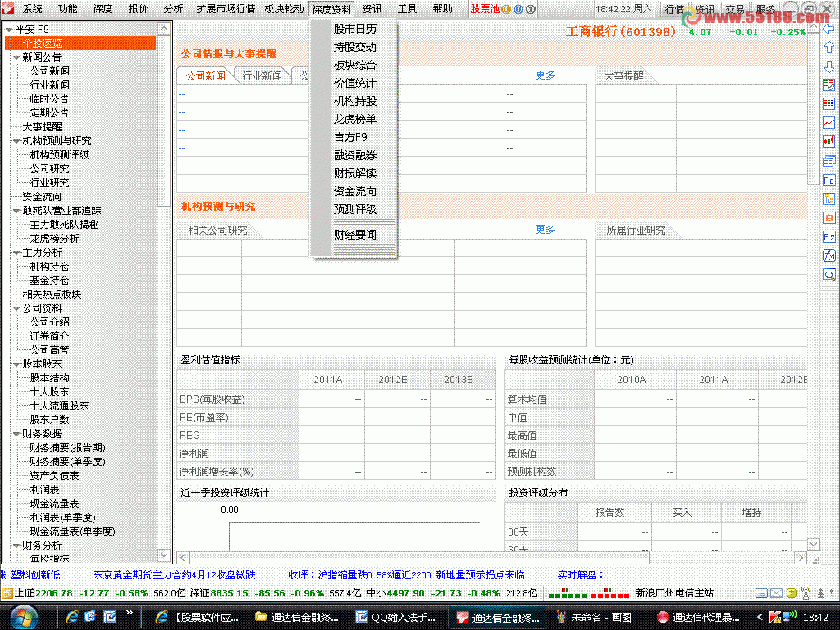Open Internet Explorer quick launch icon

[72, 617]
